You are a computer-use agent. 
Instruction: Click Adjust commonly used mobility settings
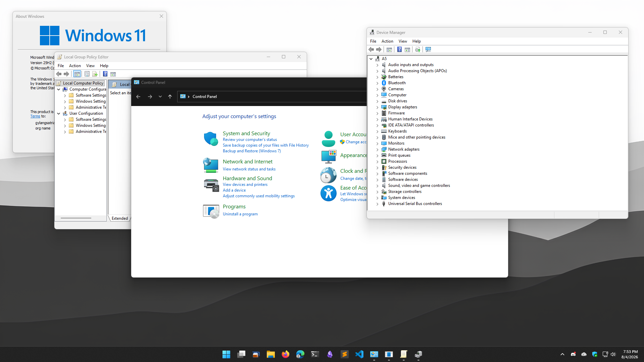click(259, 196)
